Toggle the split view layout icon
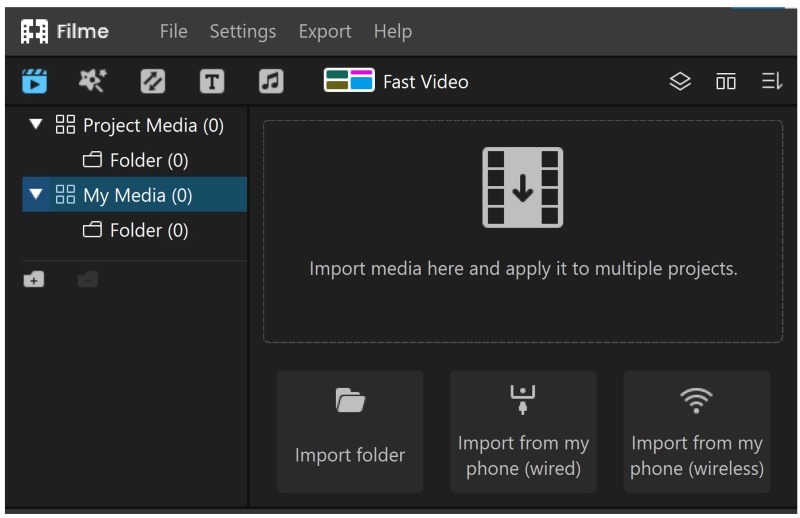Viewport: 800px width, 518px height. [x=726, y=82]
